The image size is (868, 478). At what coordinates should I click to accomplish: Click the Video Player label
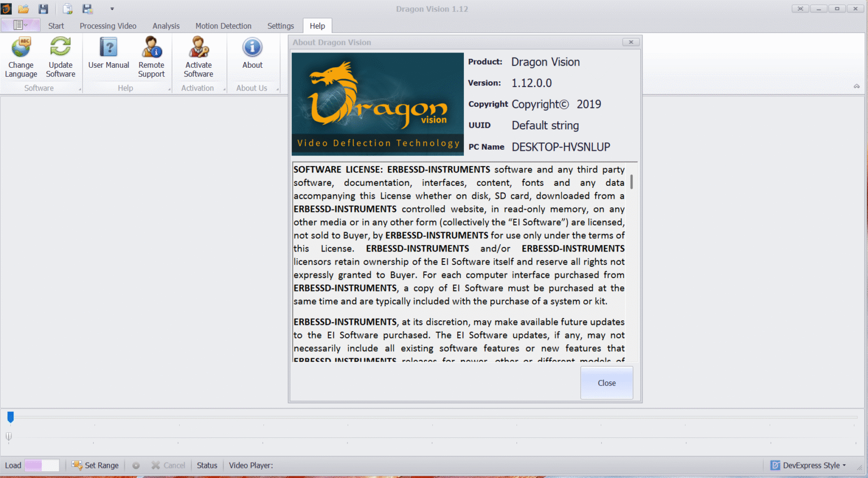pos(251,466)
